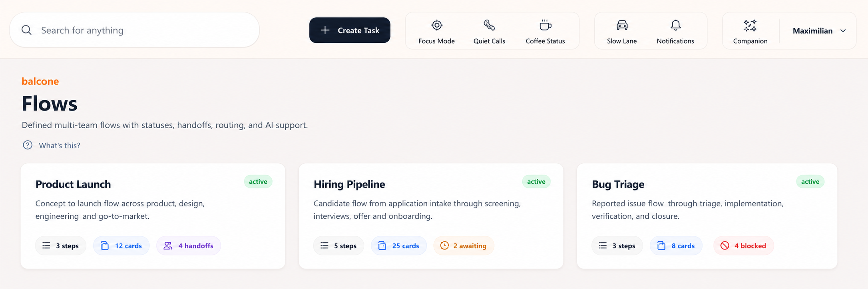Click the Bug Triage description text
This screenshot has height=289, width=868.
[687, 210]
